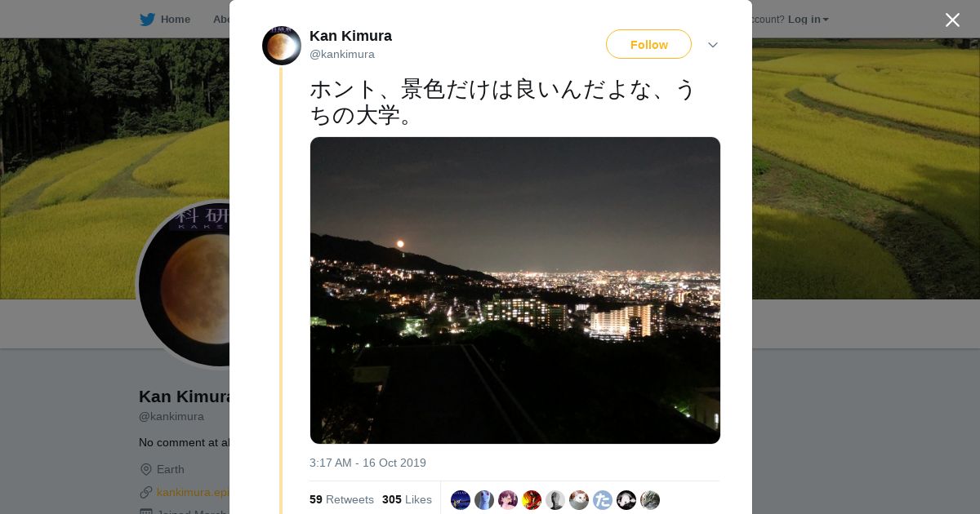Click the Kan Kimura name in tweet header

coord(350,36)
